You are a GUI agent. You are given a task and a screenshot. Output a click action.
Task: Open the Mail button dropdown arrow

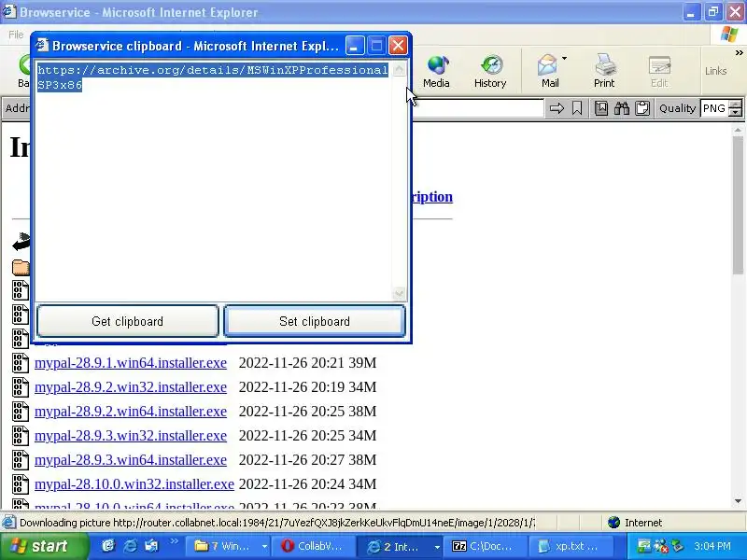coord(564,59)
